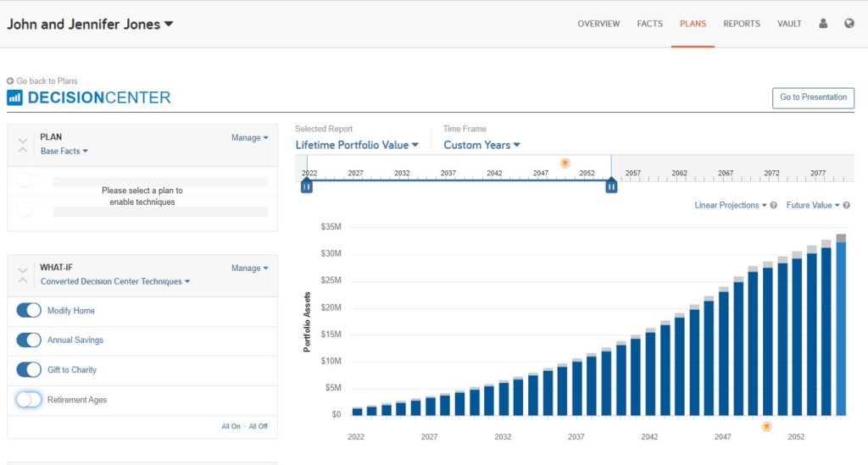The height and width of the screenshot is (465, 868).
Task: Click help icon beside Future Value
Action: [x=846, y=206]
